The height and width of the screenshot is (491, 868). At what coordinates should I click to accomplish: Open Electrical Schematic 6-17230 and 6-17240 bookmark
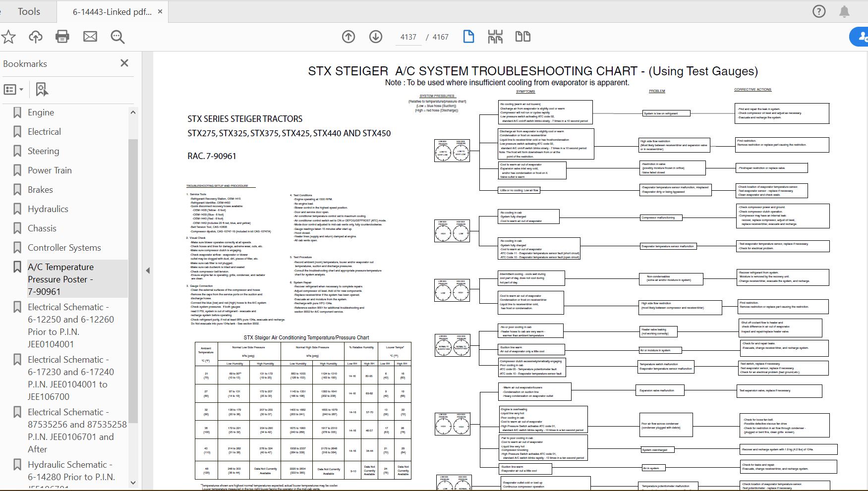(x=71, y=378)
